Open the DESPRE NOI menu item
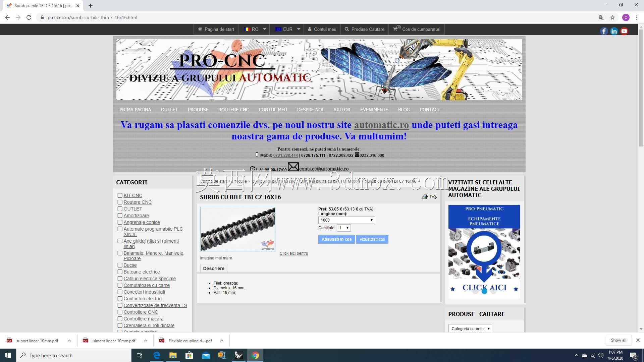 pos(310,110)
